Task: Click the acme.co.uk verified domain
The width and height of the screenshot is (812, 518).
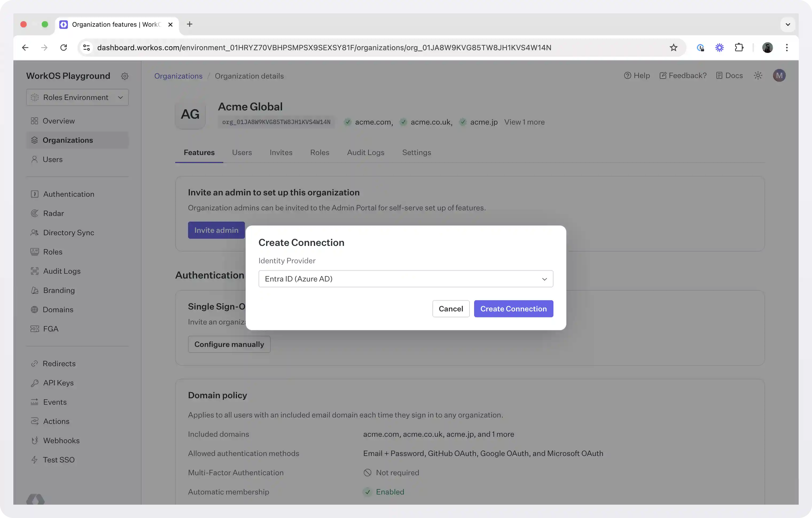Action: pos(426,122)
